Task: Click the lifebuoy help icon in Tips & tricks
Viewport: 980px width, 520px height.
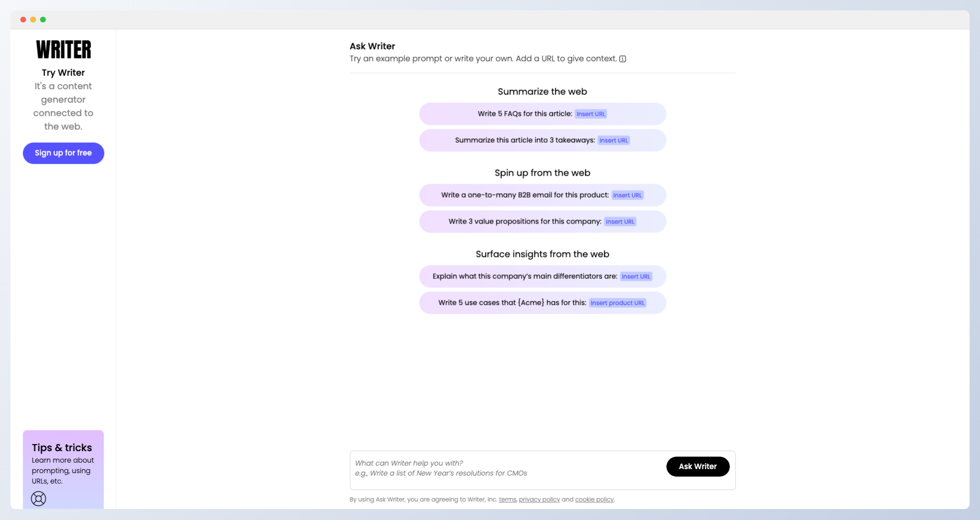Action: [x=38, y=499]
